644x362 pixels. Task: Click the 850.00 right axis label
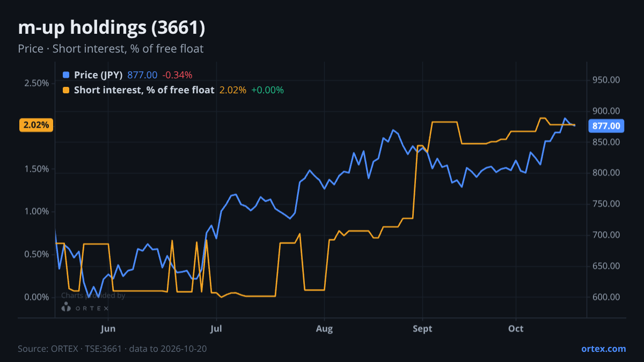[606, 142]
